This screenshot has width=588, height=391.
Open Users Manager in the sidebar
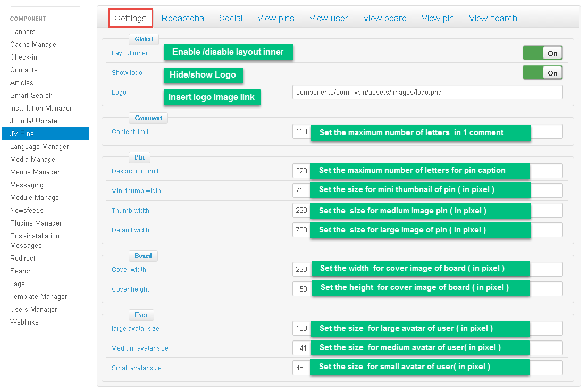click(x=33, y=309)
